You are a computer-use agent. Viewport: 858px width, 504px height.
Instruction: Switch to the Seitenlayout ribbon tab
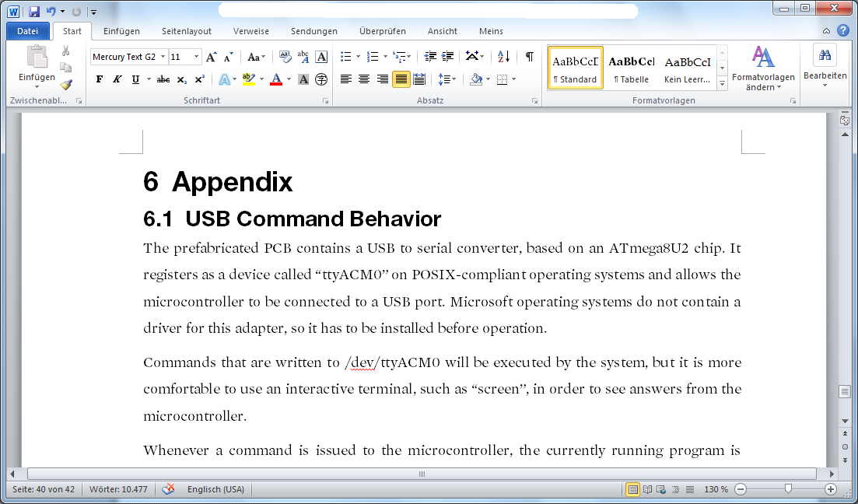187,31
